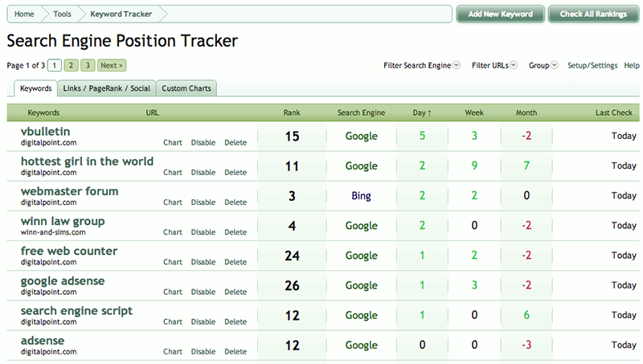Select the Keywords tab
Image resolution: width=643 pixels, height=364 pixels.
point(35,88)
